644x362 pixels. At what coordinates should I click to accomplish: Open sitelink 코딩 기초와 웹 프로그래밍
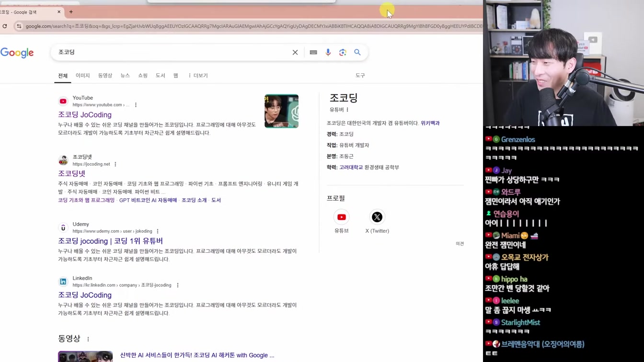[86, 200]
